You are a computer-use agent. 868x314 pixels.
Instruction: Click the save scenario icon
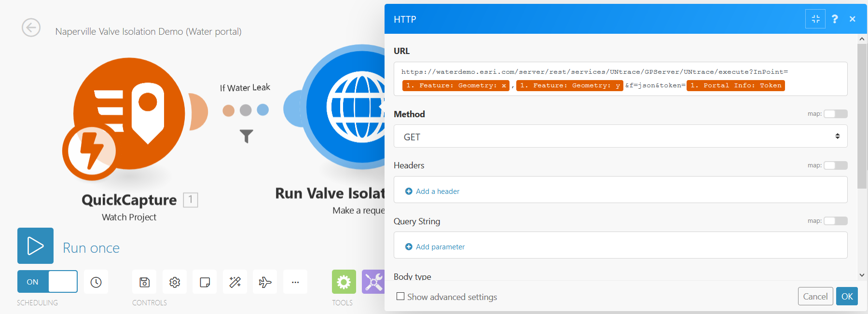pyautogui.click(x=144, y=282)
